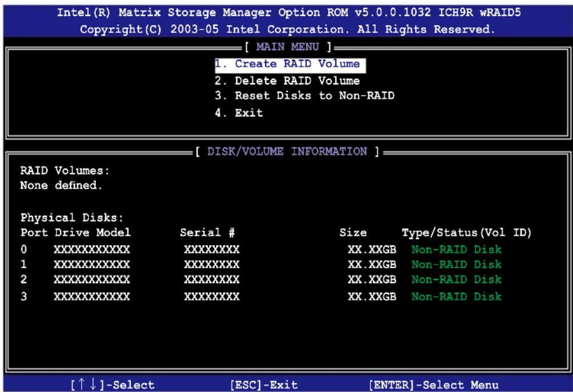Click the drive model of port 1

click(x=92, y=265)
